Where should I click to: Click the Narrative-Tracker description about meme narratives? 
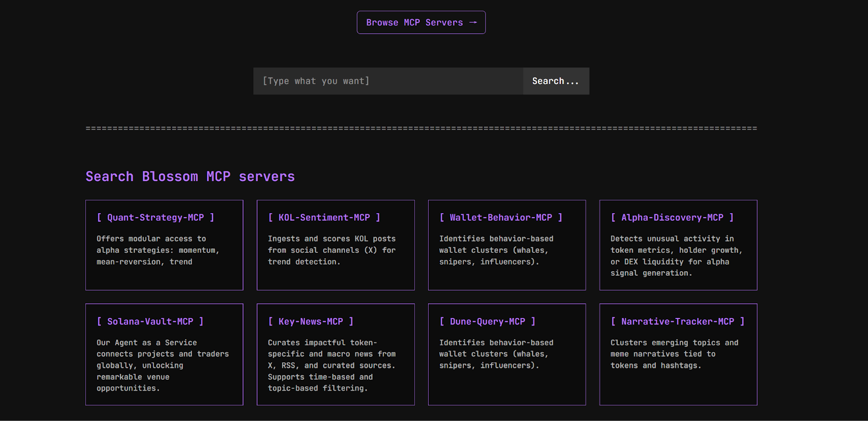(674, 354)
